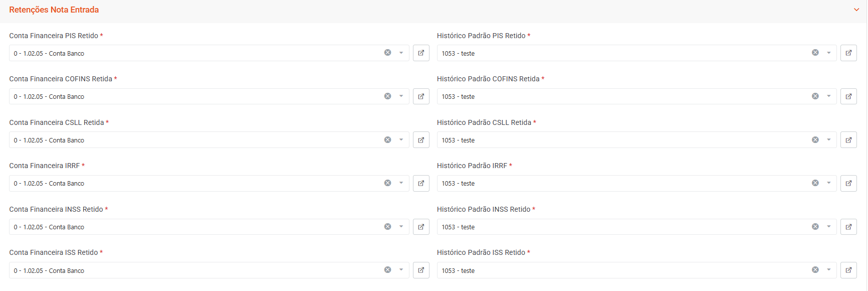Image resolution: width=868 pixels, height=291 pixels.
Task: Open external link for Conta Financeira COFINS Retida
Action: coord(421,96)
